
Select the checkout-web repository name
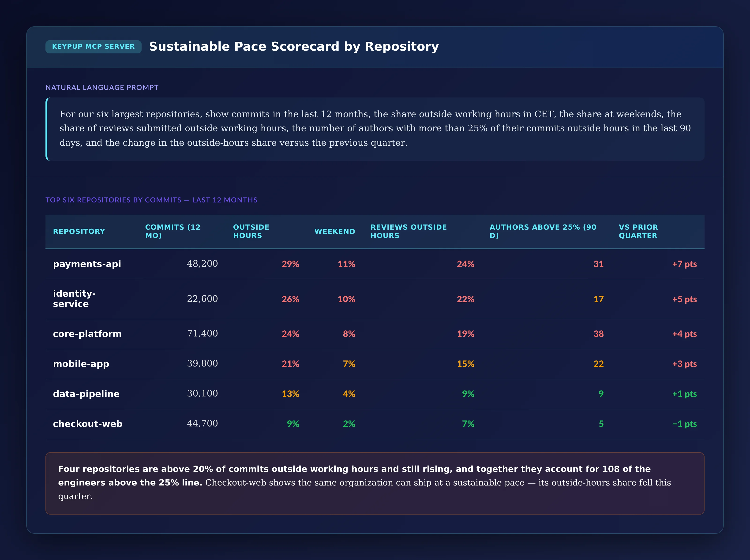87,424
